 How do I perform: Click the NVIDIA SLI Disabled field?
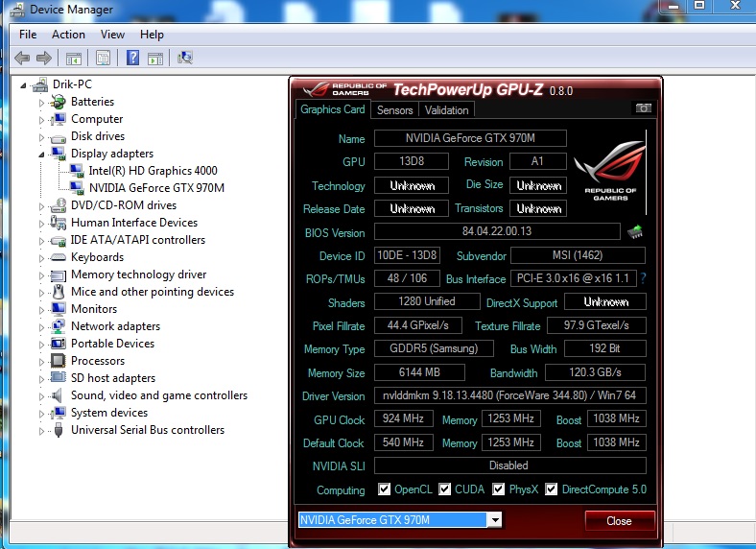click(509, 465)
